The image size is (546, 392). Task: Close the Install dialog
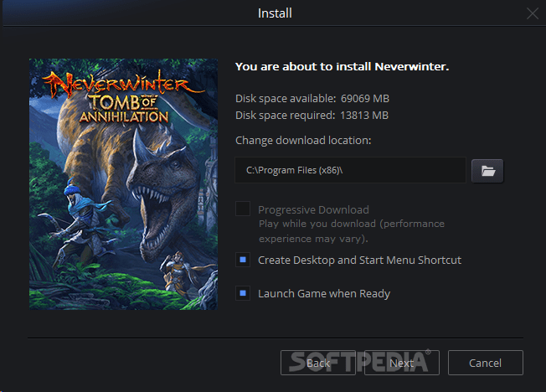533,13
